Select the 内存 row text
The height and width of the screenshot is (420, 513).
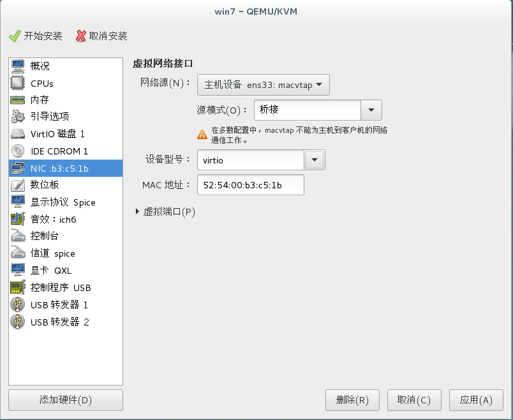pyautogui.click(x=40, y=100)
